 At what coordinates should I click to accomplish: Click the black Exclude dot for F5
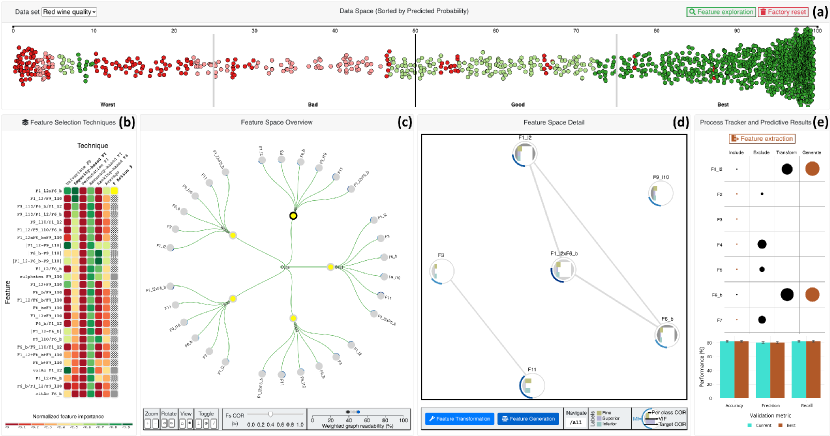pos(762,269)
